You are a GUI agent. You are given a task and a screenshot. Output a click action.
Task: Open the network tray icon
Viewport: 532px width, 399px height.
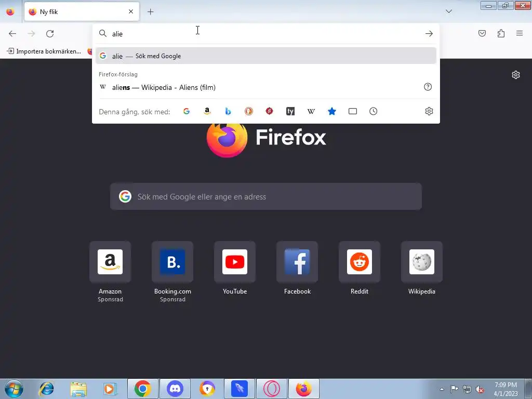pyautogui.click(x=467, y=389)
